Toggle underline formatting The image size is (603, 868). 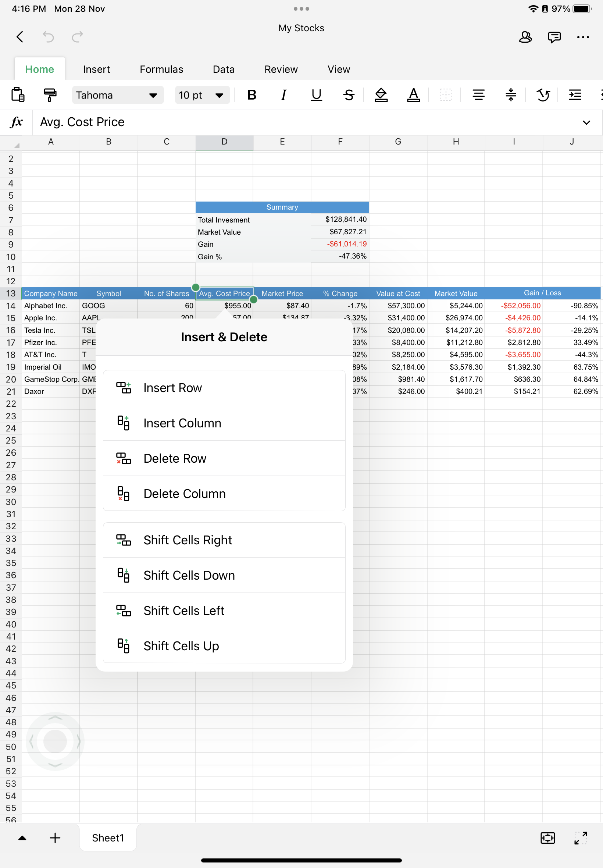316,95
